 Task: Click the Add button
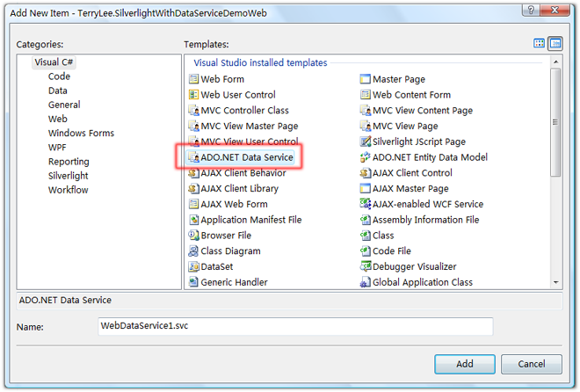tap(464, 364)
